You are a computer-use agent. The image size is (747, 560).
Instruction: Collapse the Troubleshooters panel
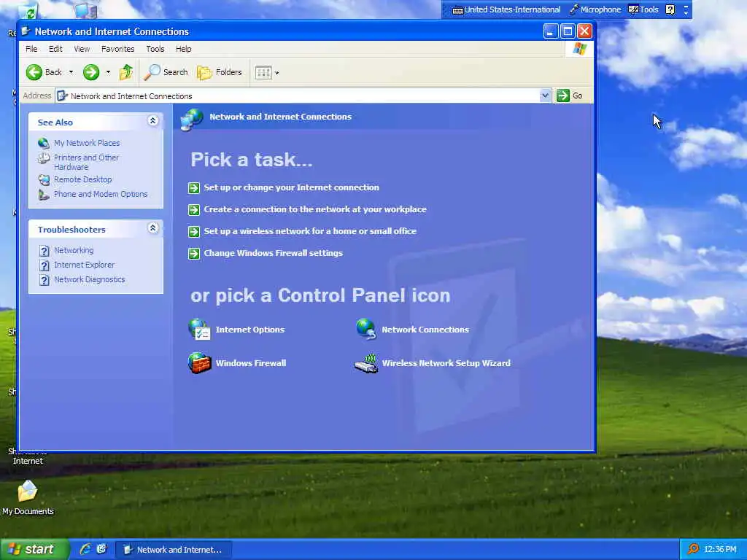coord(153,228)
